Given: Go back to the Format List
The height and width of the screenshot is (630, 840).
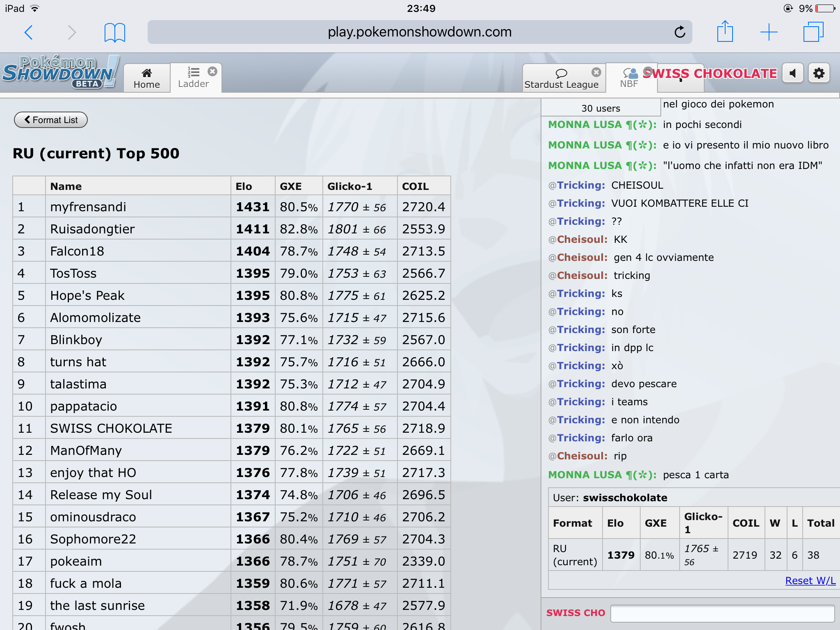Looking at the screenshot, I should tap(51, 120).
